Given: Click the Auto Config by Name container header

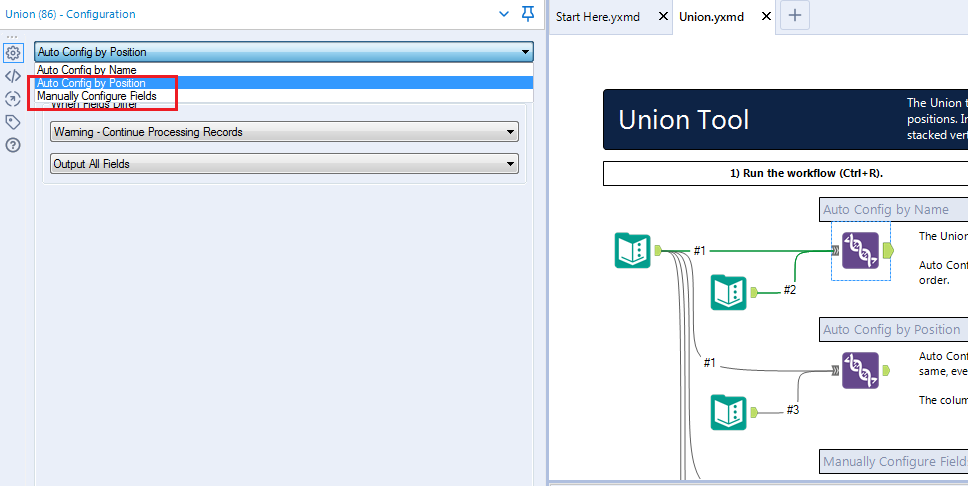Looking at the screenshot, I should point(893,209).
